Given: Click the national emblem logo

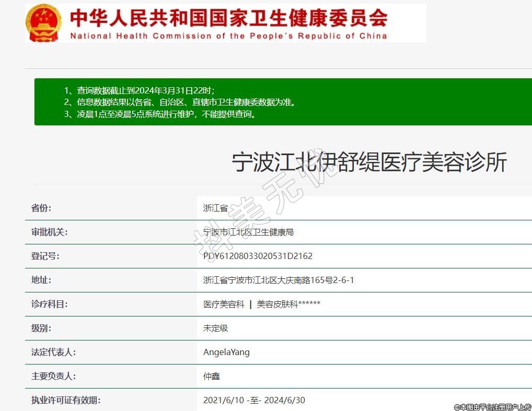Looking at the screenshot, I should [44, 24].
